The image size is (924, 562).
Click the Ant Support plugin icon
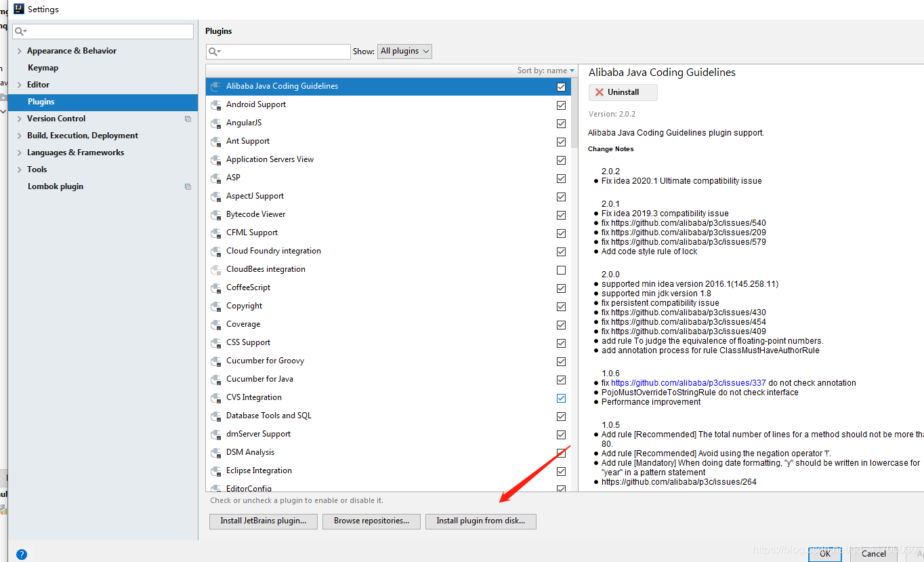click(216, 142)
